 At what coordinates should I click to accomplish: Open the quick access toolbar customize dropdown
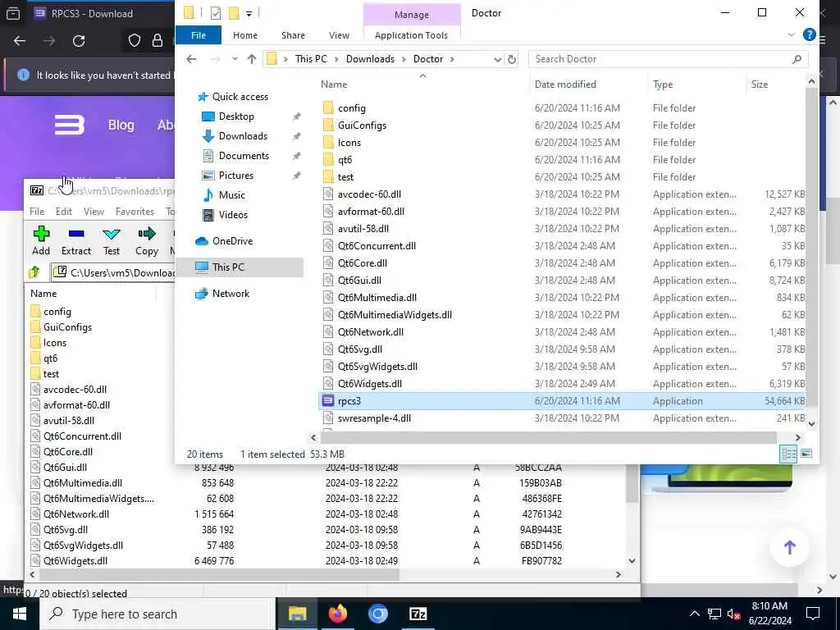249,14
